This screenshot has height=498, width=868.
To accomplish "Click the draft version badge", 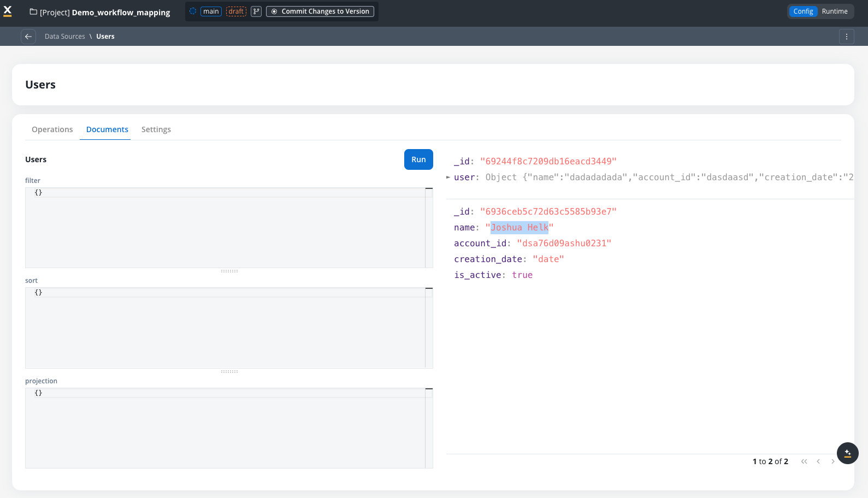I will point(236,11).
